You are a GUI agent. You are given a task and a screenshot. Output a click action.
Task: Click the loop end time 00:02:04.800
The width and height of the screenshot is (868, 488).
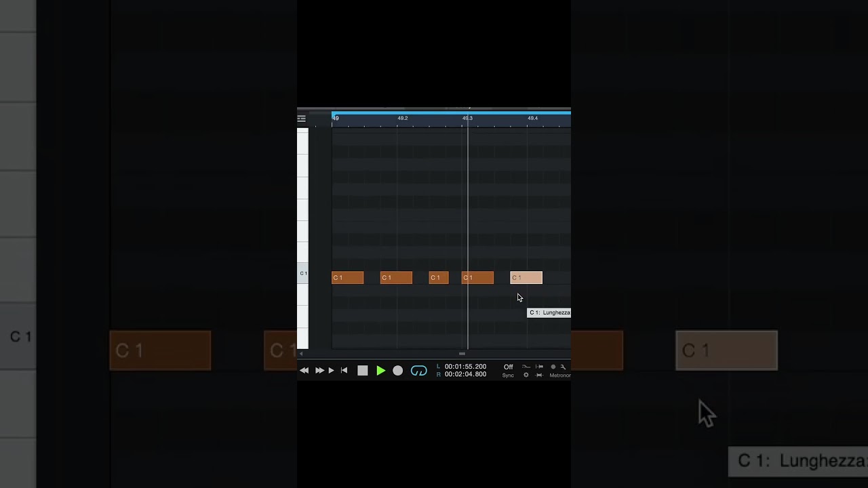(x=465, y=374)
